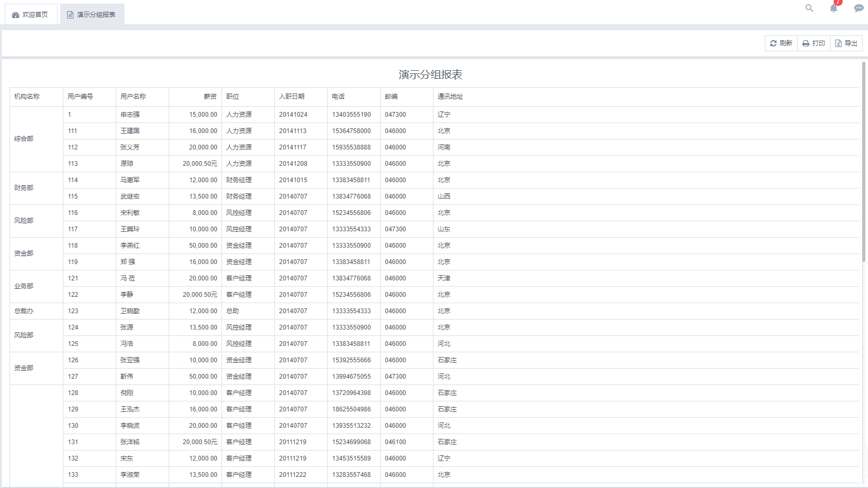Select the 财务部 group cell
Viewport: 868px width, 488px height.
24,188
